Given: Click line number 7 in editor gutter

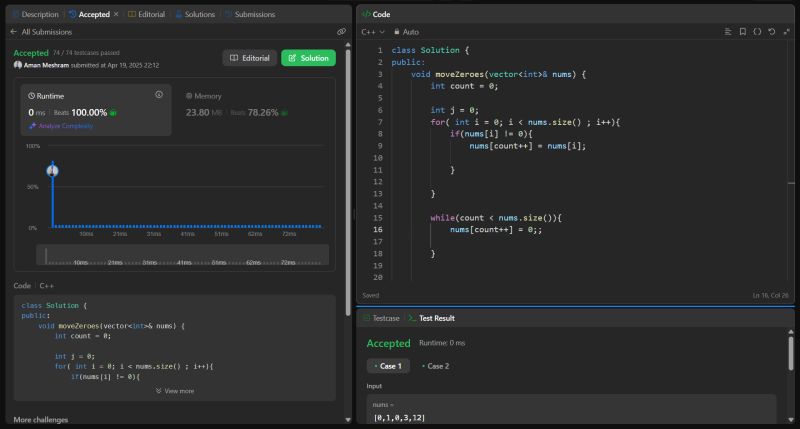Looking at the screenshot, I should pyautogui.click(x=380, y=122).
